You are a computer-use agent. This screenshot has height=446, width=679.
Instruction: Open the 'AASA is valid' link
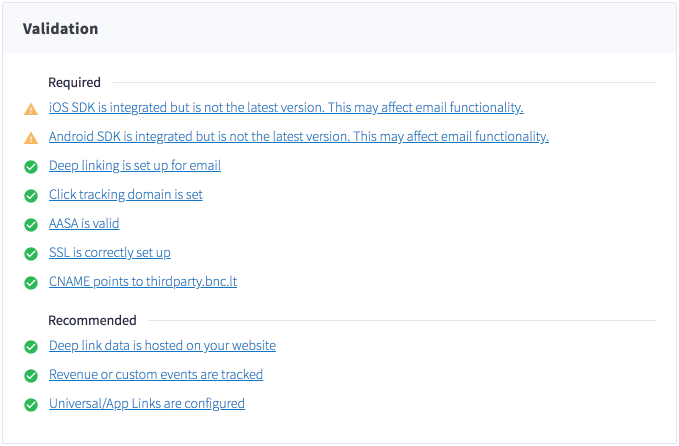pyautogui.click(x=84, y=223)
